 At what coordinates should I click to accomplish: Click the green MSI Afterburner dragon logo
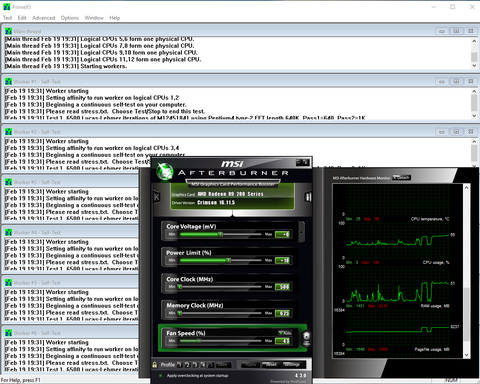coord(165,171)
